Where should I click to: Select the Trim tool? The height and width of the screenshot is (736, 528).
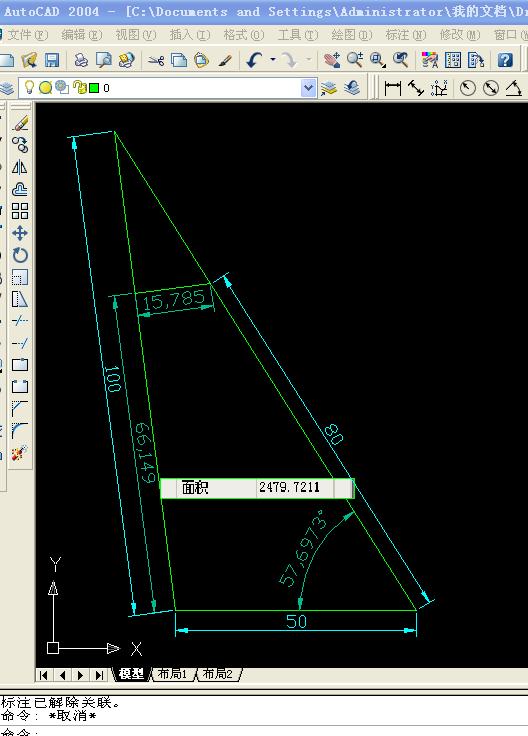[x=20, y=321]
